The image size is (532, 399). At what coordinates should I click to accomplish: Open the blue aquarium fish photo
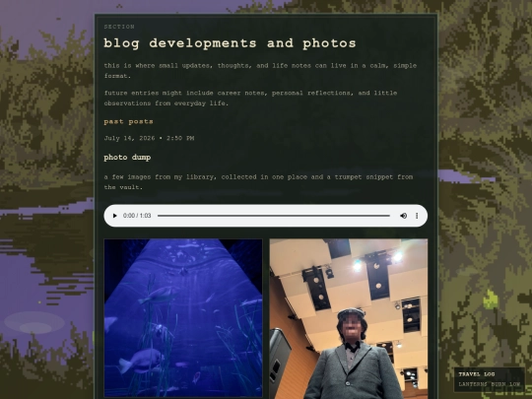(x=183, y=318)
